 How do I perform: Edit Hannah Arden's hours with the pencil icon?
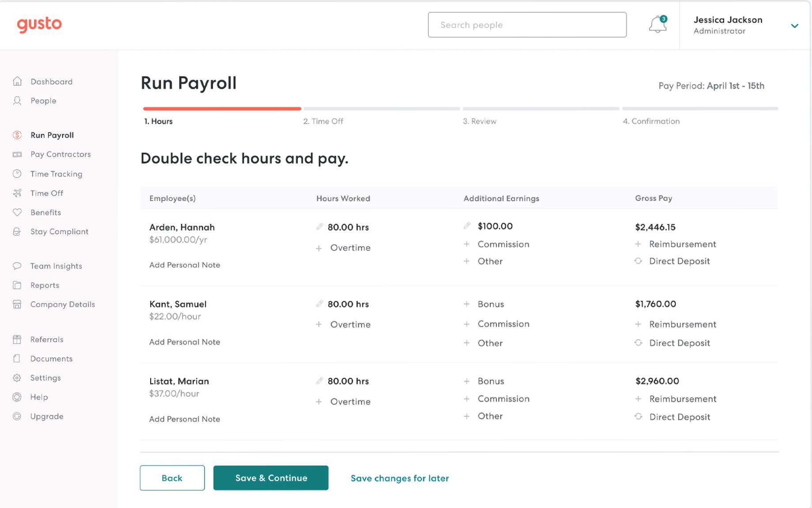pyautogui.click(x=319, y=227)
